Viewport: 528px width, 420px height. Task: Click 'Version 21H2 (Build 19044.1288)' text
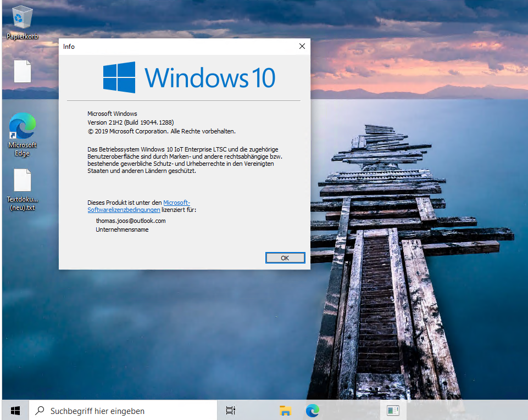coord(131,122)
